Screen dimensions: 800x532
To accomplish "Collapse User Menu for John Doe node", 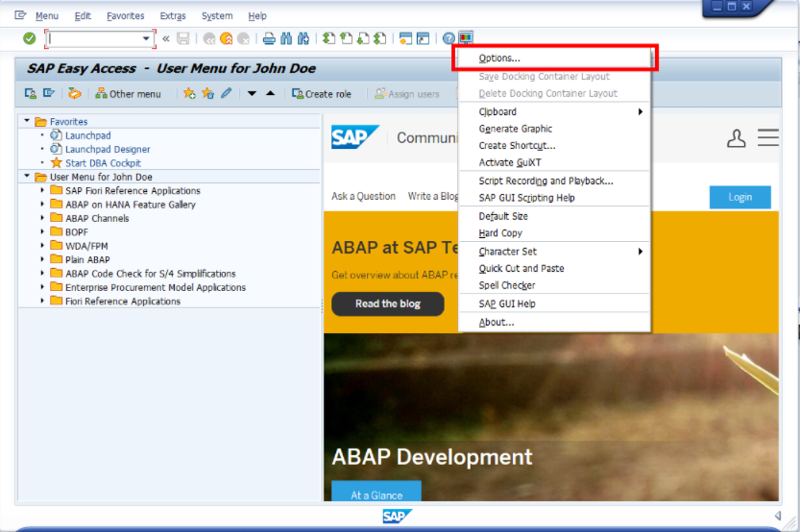I will 27,176.
